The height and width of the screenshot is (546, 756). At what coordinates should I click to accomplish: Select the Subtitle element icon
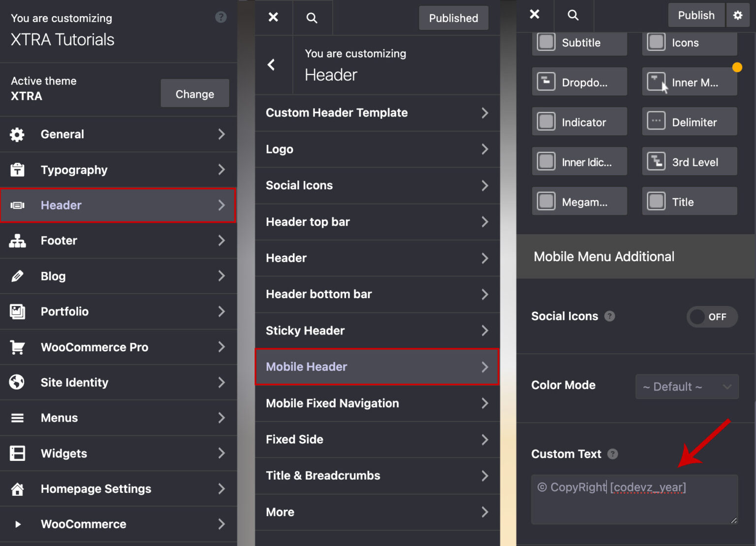click(x=546, y=42)
